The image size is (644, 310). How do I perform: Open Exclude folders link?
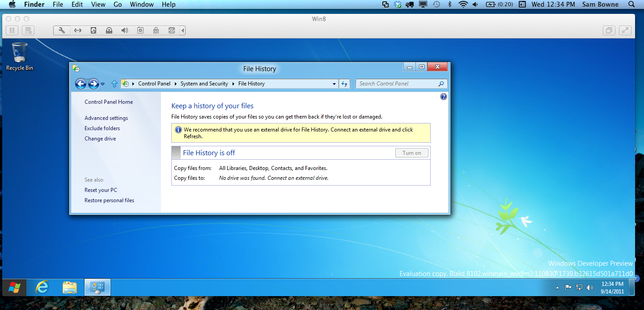click(102, 128)
